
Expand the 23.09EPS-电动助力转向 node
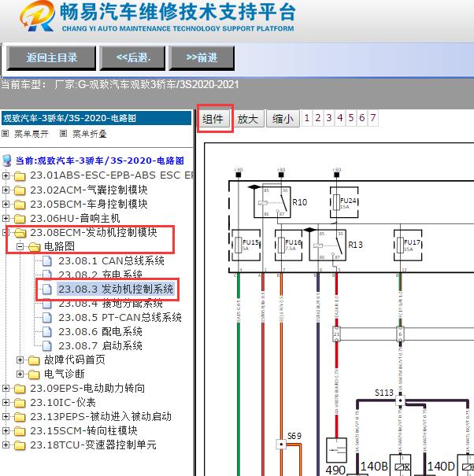tap(6, 388)
